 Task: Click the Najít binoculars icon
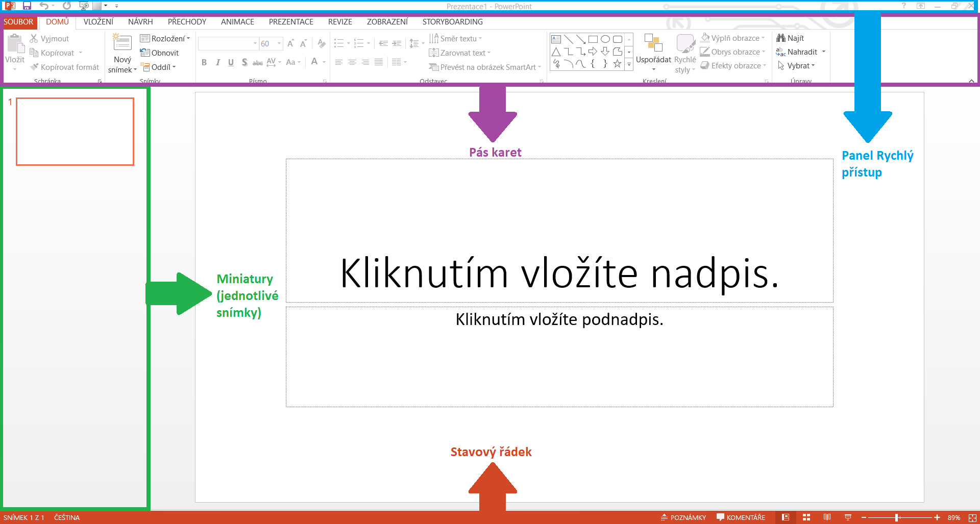point(781,38)
